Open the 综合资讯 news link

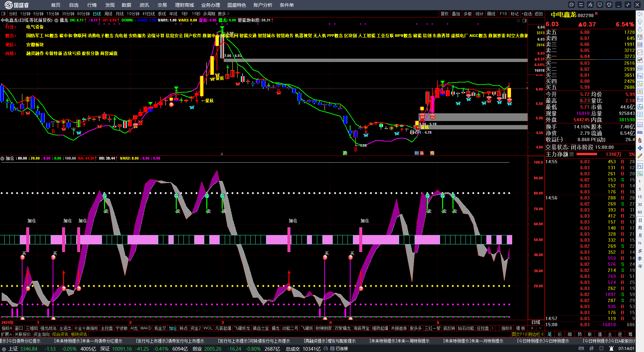(60, 334)
